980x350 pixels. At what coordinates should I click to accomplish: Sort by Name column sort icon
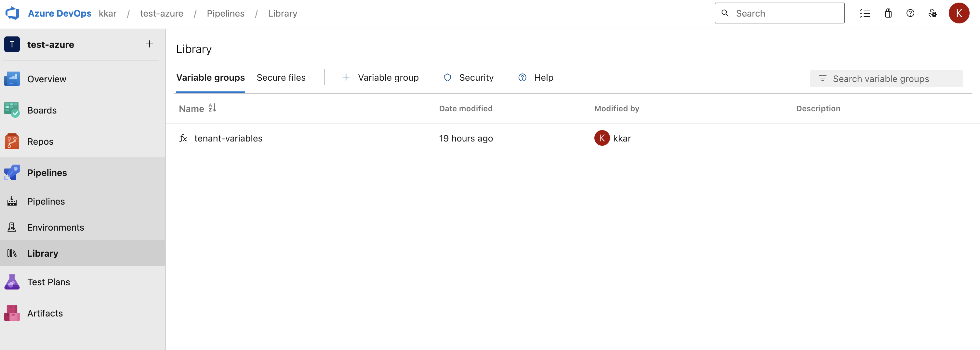tap(212, 108)
